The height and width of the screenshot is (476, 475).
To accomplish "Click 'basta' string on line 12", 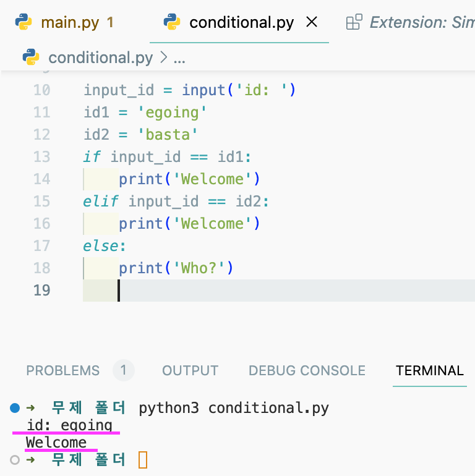I will click(x=168, y=135).
